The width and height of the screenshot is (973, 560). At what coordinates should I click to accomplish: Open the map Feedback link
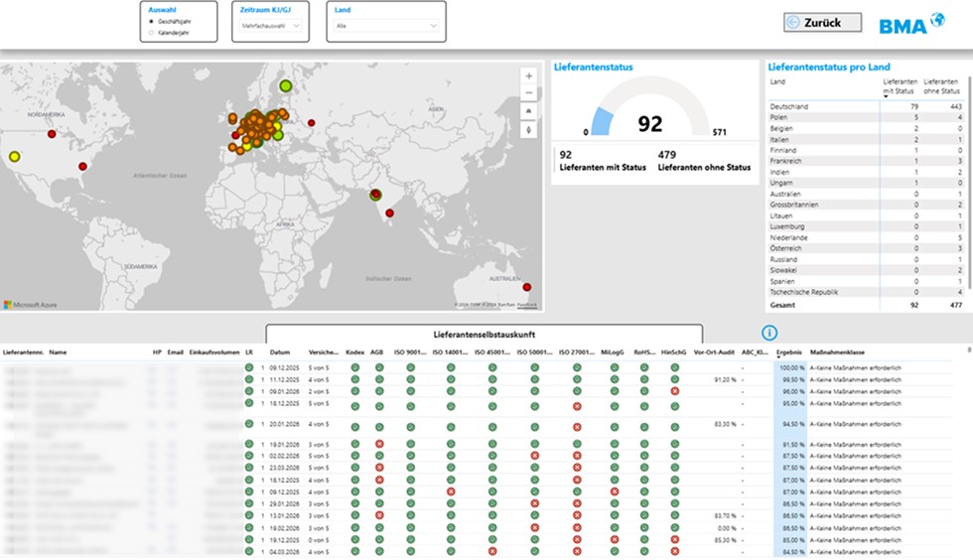[x=527, y=305]
